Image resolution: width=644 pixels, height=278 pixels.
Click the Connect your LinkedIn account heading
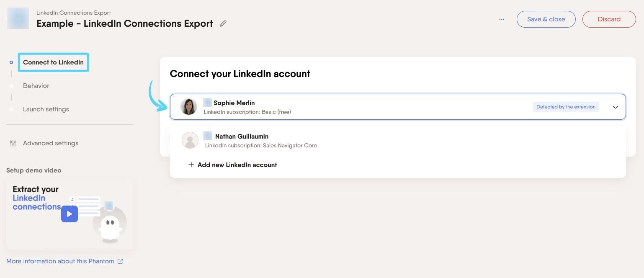point(240,74)
